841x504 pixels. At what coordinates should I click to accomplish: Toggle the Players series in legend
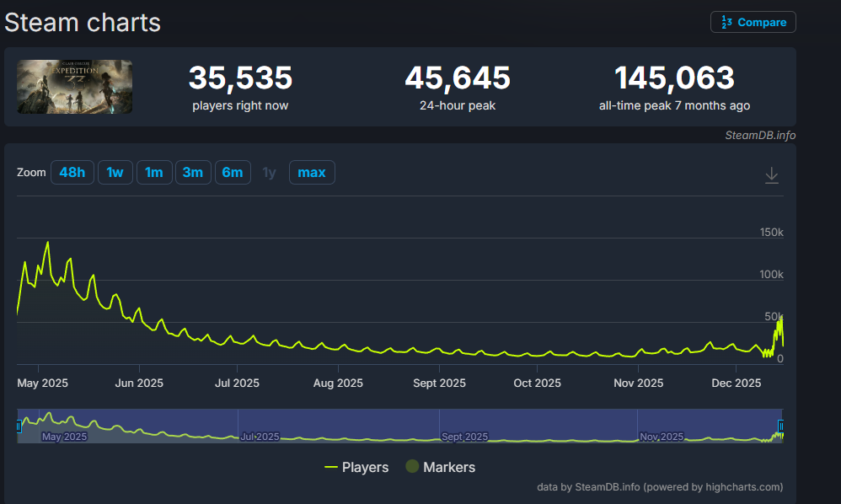[x=356, y=467]
